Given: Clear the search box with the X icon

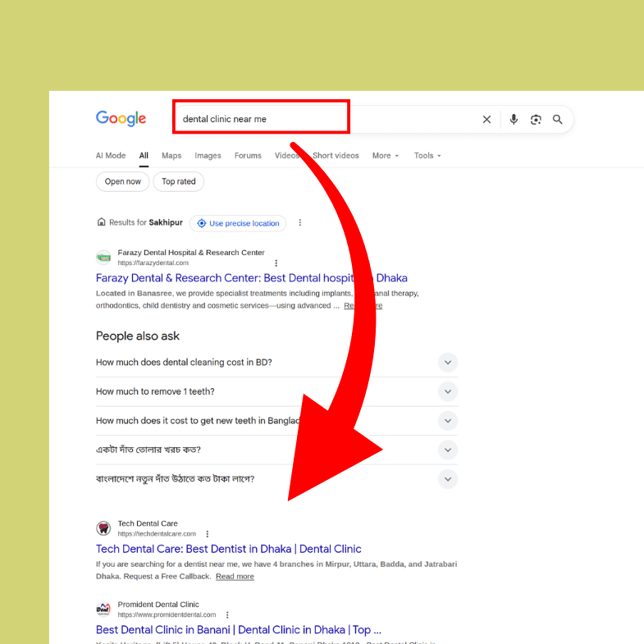Looking at the screenshot, I should pos(486,120).
